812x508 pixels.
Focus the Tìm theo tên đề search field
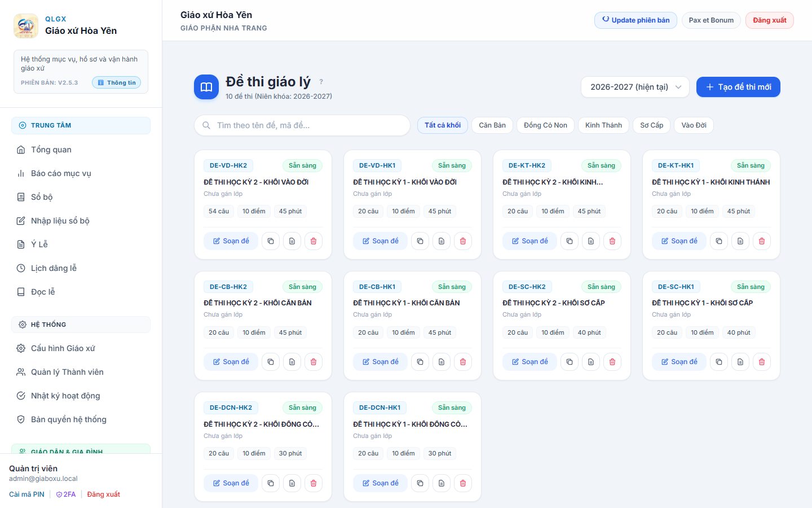click(x=302, y=125)
